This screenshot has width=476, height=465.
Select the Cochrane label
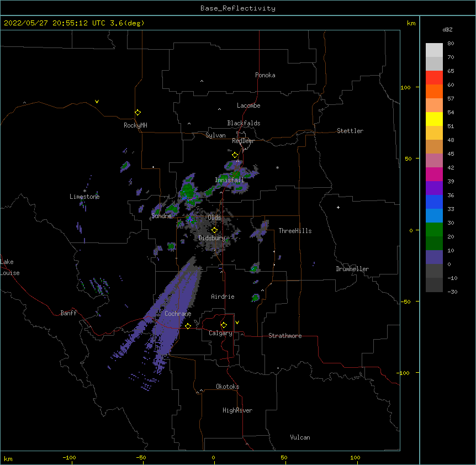tap(178, 314)
